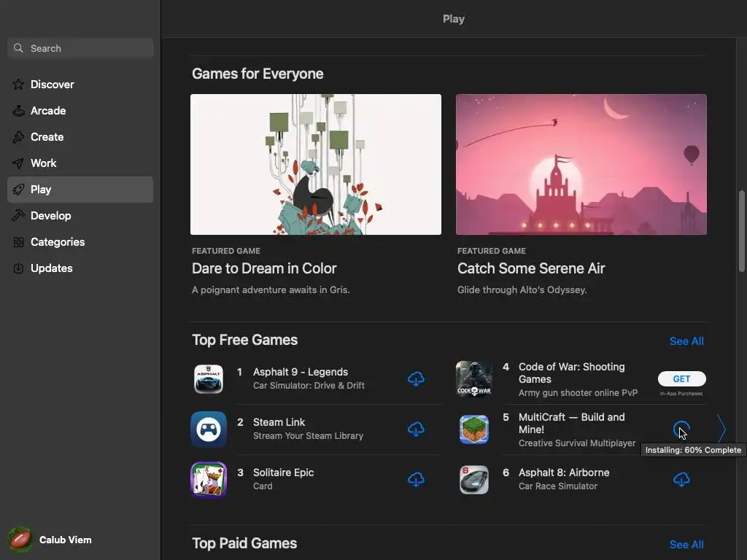
Task: Download Solitaire Epic via cloud icon
Action: click(x=416, y=480)
